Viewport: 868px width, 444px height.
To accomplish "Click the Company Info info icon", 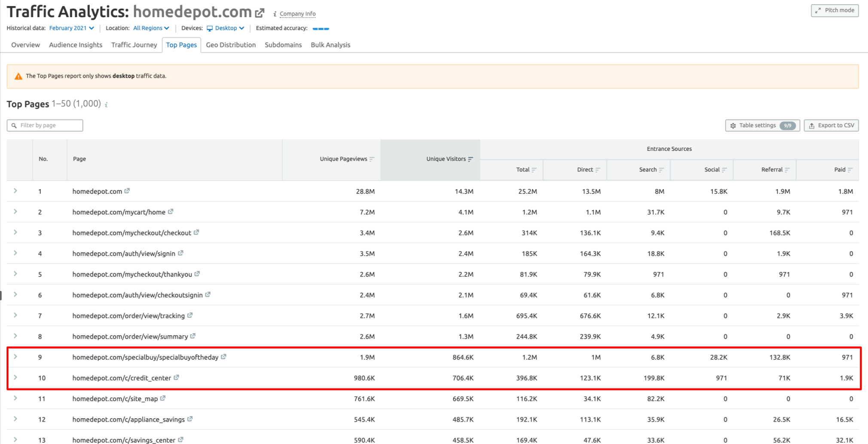I will click(275, 14).
